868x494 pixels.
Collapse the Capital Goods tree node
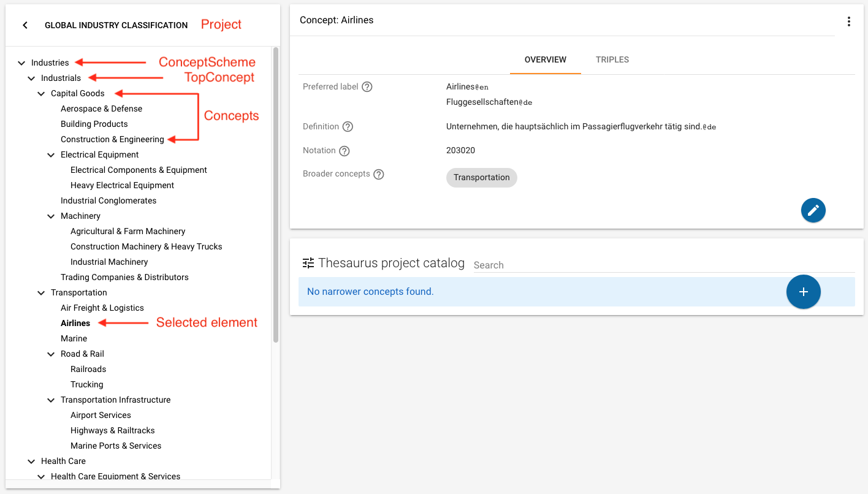coord(41,94)
